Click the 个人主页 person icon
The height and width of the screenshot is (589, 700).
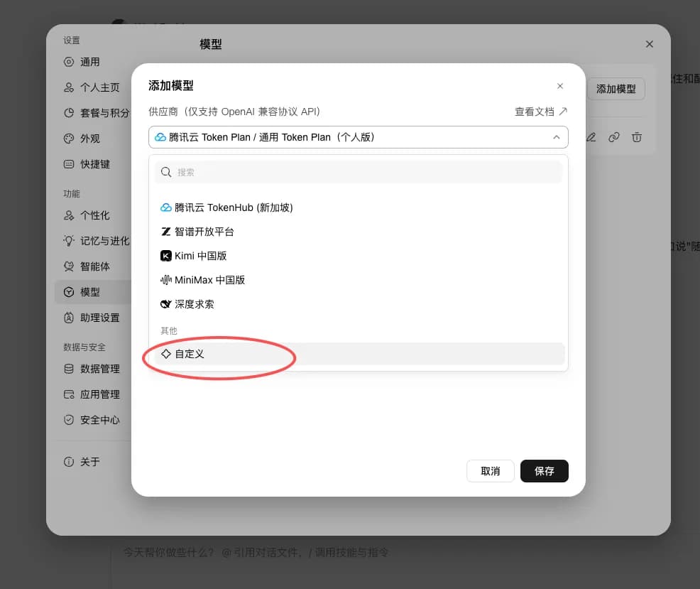68,87
